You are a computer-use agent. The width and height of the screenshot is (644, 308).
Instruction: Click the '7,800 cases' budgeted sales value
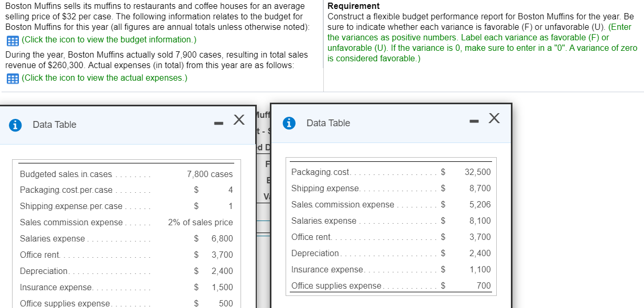[210, 174]
